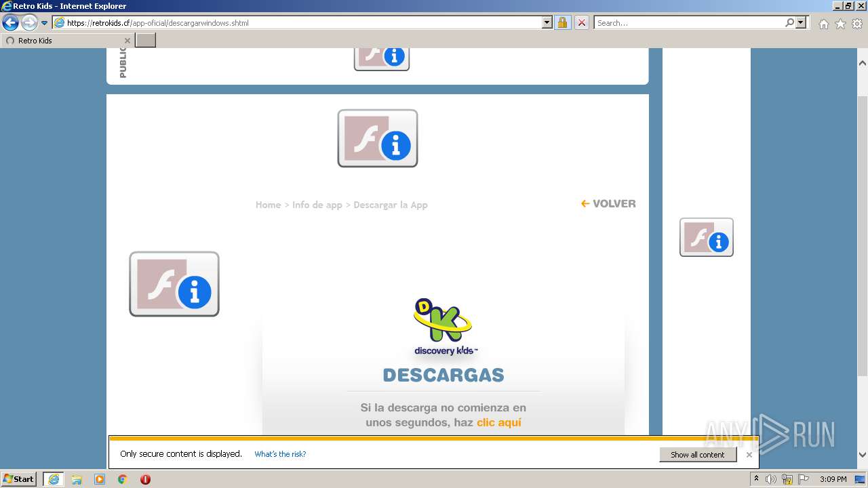Click the address bar URL field

pyautogui.click(x=302, y=22)
